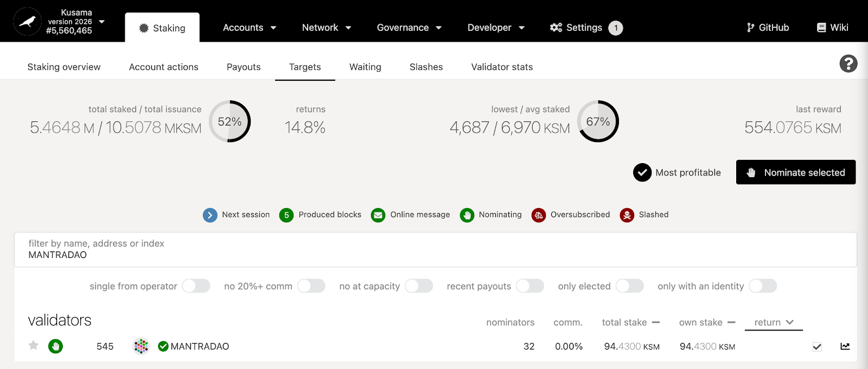Click the MANTRADAO identicon avatar

(141, 346)
